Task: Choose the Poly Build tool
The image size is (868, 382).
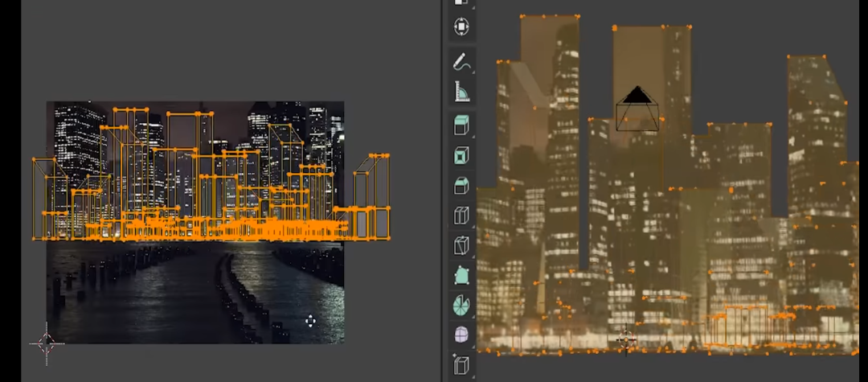Action: (461, 276)
